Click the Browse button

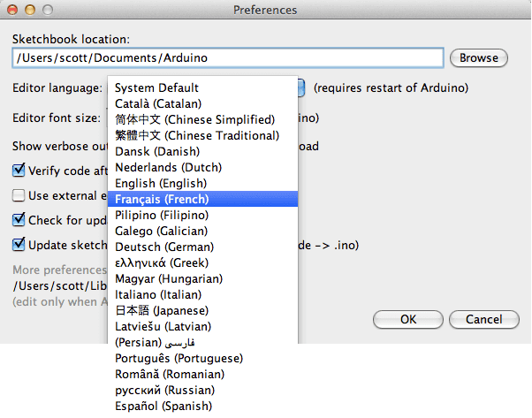(479, 58)
